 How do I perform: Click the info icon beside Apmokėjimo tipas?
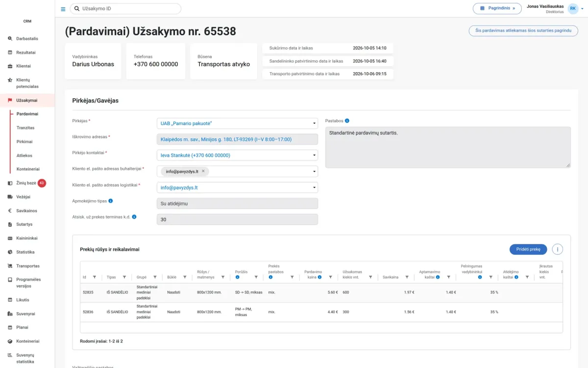111,201
